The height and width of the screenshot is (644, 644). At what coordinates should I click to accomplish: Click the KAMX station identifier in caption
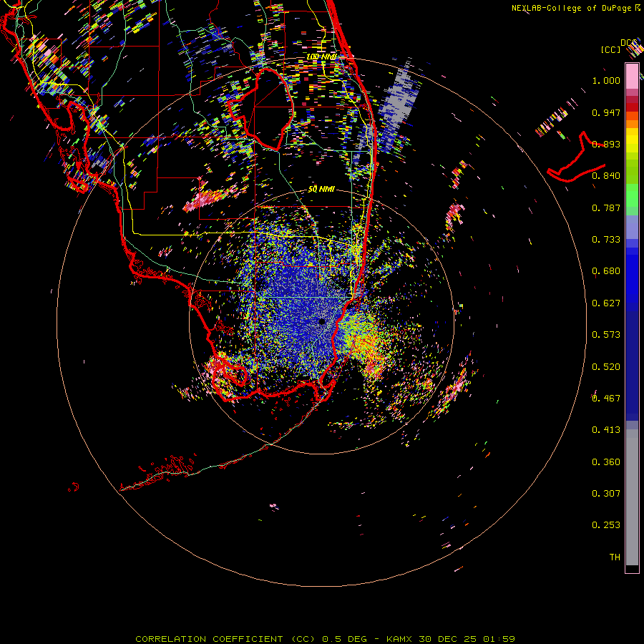[399, 639]
